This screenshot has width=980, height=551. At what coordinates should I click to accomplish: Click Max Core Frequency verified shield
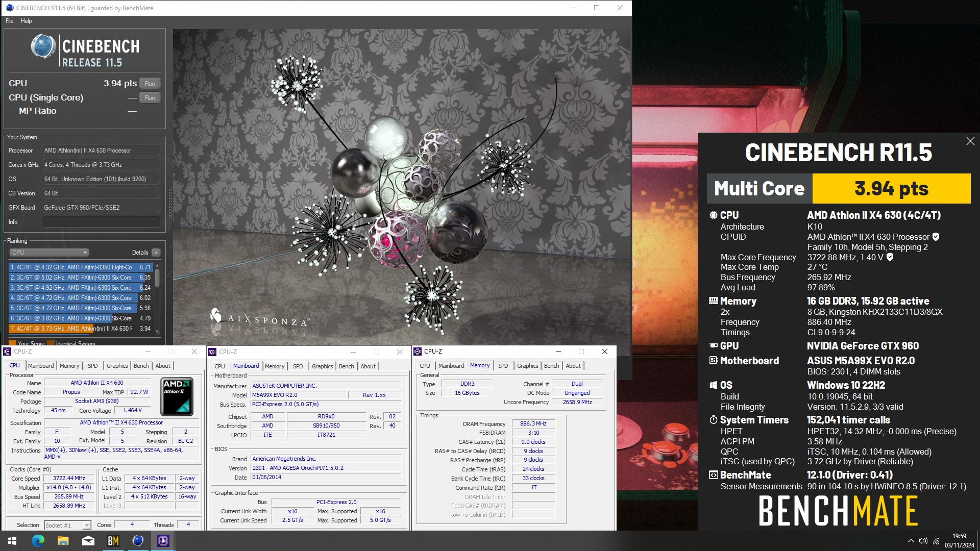890,257
